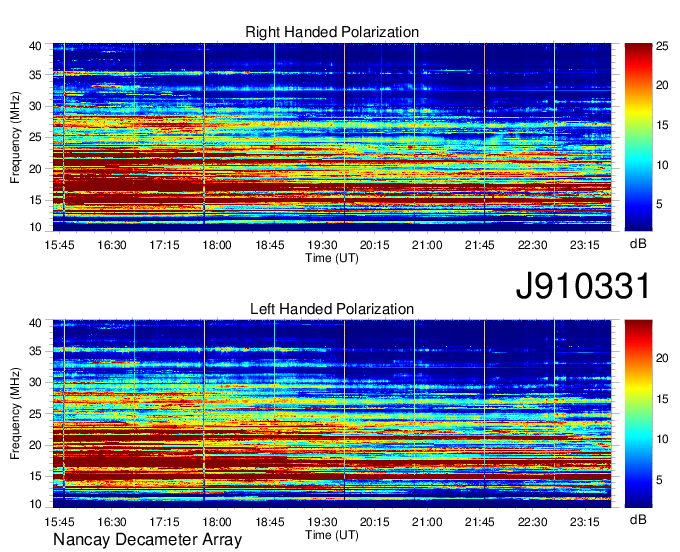Click the left-handed polarization spectrogram image
This screenshot has height=552, width=680.
pos(332,413)
